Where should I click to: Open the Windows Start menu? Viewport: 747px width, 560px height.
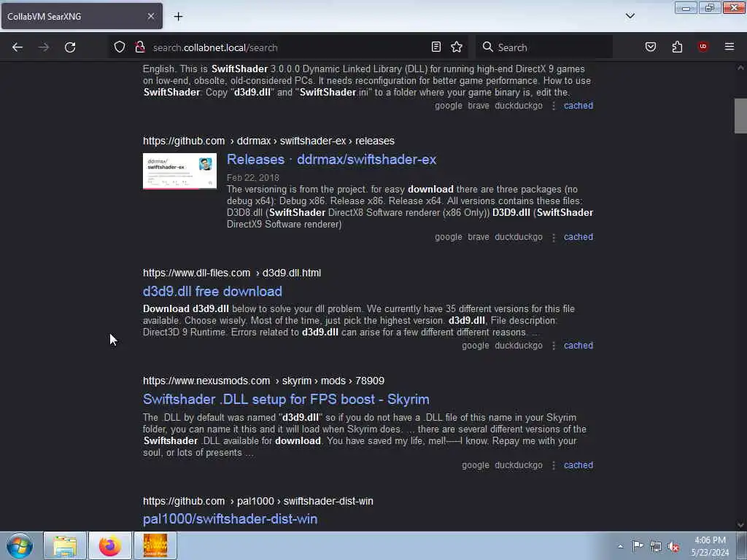point(20,545)
